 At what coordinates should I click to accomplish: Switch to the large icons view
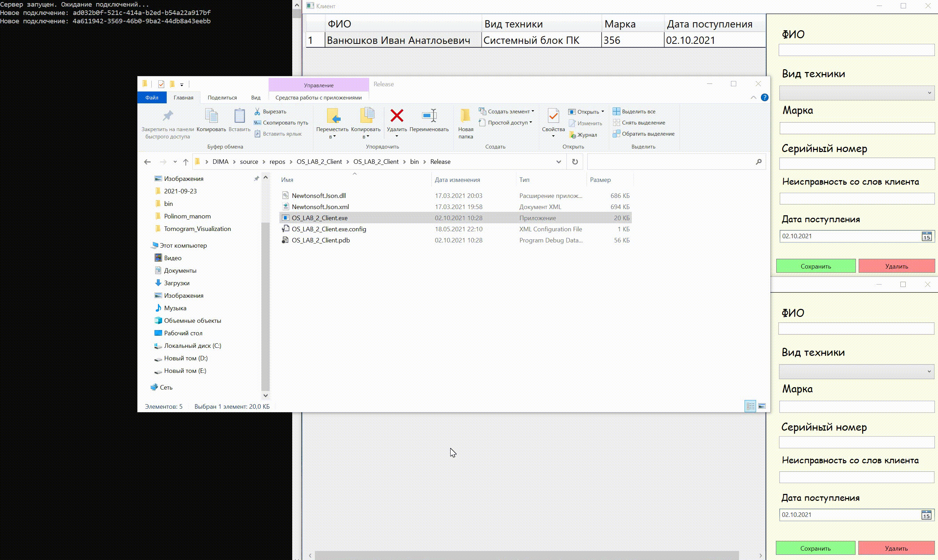coord(762,406)
